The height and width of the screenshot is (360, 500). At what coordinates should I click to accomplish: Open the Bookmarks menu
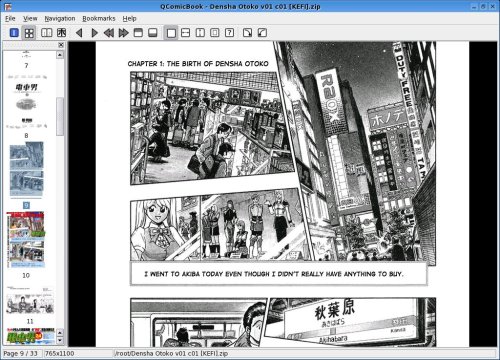click(99, 19)
